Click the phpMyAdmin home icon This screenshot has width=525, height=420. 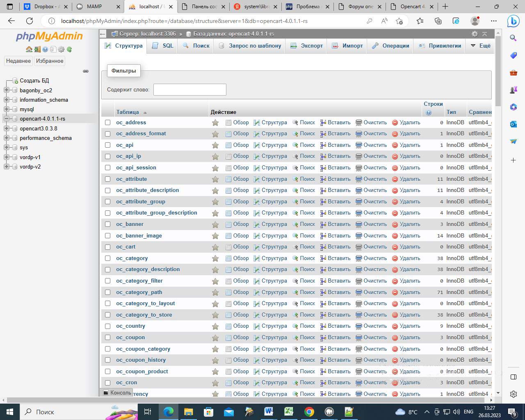point(29,49)
